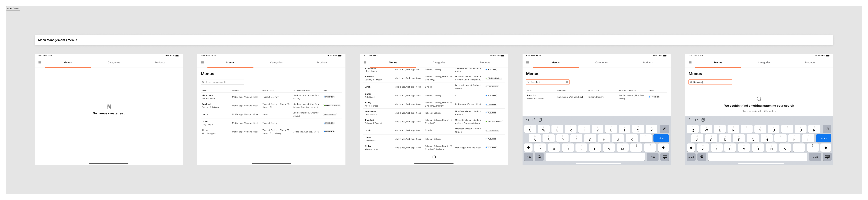
Task: Open 'Menu name' row on 'Search by name or ID' screen
Action: tap(271, 97)
